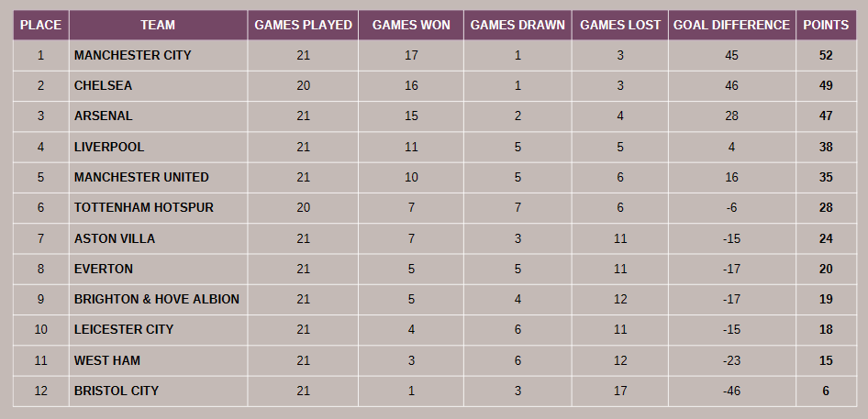Viewport: 868px width, 419px height.
Task: Click Brighton & Hove Albion team name
Action: point(157,299)
